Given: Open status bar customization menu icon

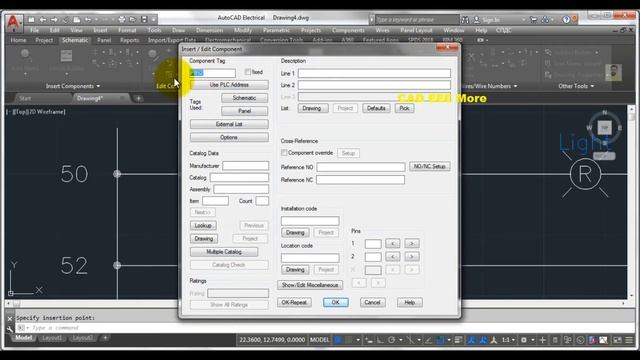Looking at the screenshot, I should 629,340.
